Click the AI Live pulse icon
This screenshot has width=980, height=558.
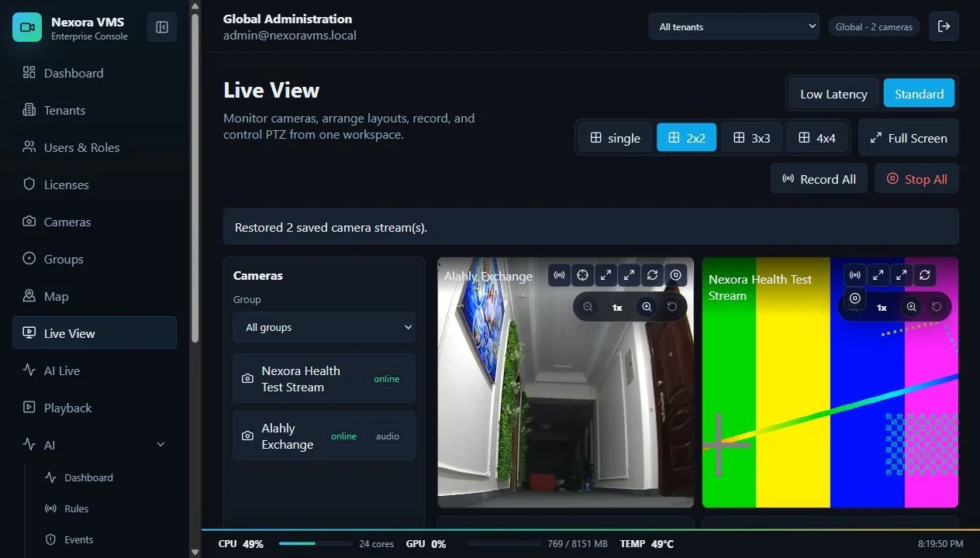[x=29, y=370]
